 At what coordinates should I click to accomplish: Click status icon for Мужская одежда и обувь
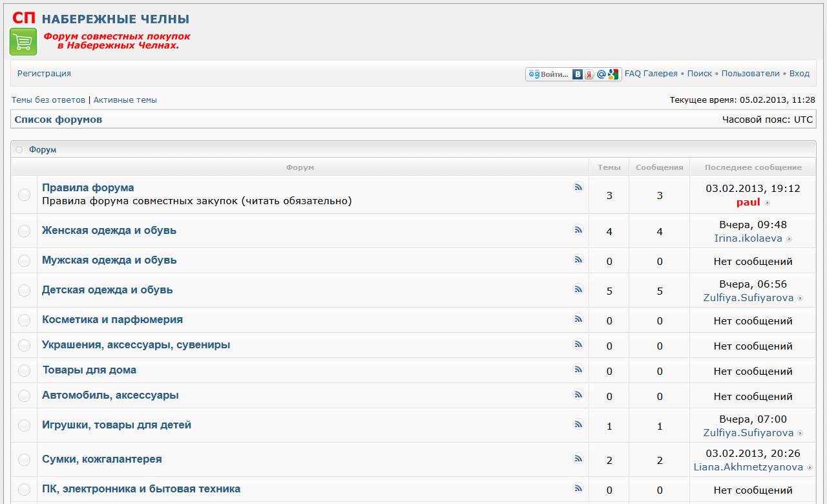coord(24,261)
